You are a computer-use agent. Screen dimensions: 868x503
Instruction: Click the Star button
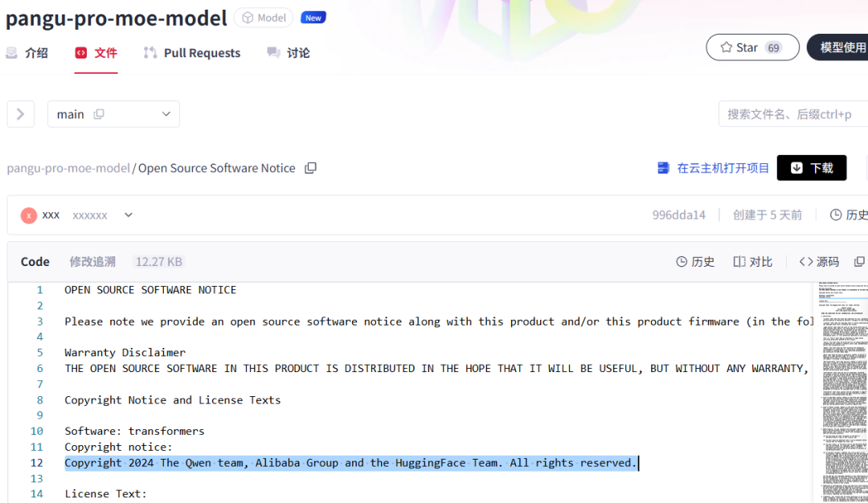(752, 47)
